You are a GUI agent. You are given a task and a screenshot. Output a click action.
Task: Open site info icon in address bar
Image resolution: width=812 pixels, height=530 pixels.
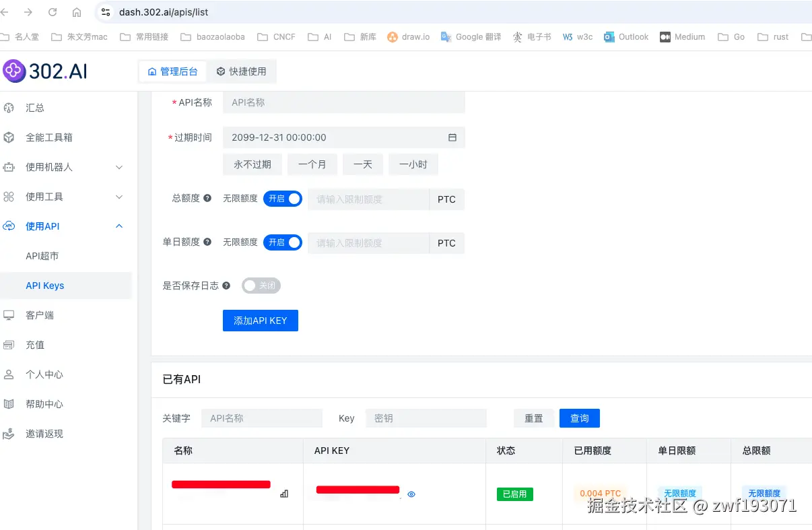[x=106, y=12]
